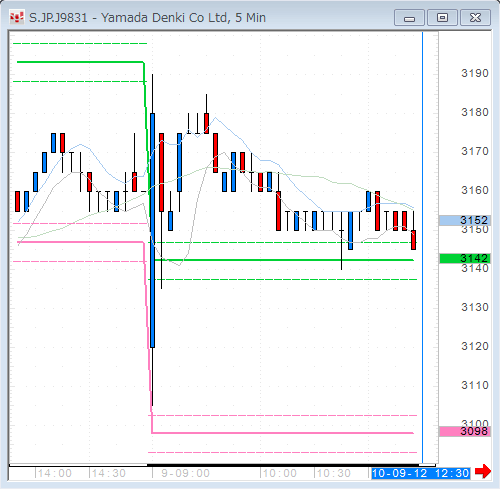Click the blue 3152 price marker
Image resolution: width=500 pixels, height=489 pixels.
(x=465, y=220)
